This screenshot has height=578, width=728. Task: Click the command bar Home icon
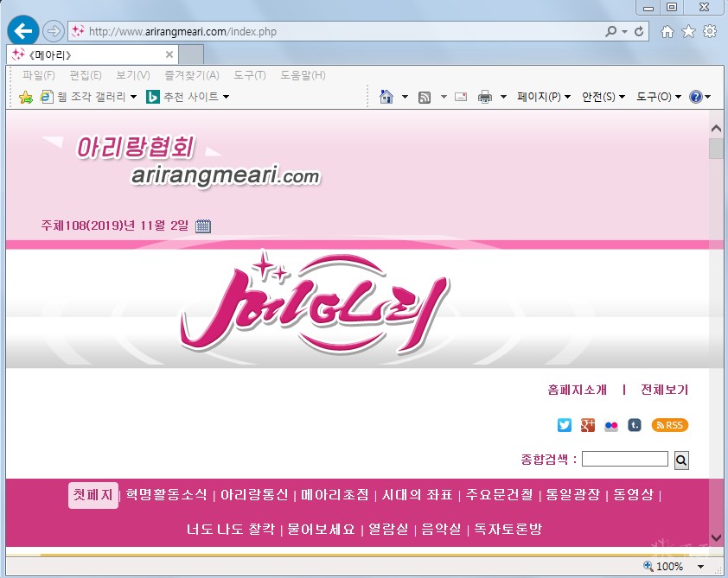386,97
